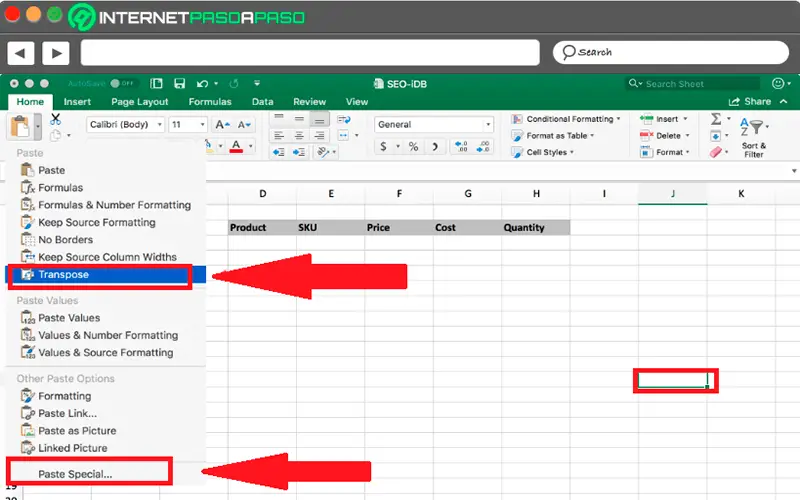Viewport: 800px width, 500px height.
Task: Click the Redo icon in title bar
Action: (x=234, y=83)
